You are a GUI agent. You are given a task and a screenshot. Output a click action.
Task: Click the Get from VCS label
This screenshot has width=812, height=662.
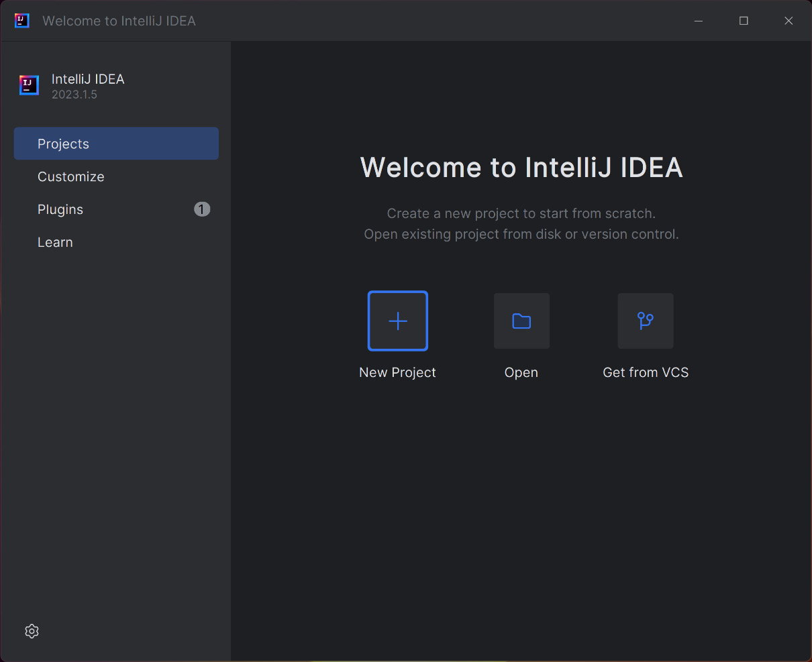pos(646,372)
